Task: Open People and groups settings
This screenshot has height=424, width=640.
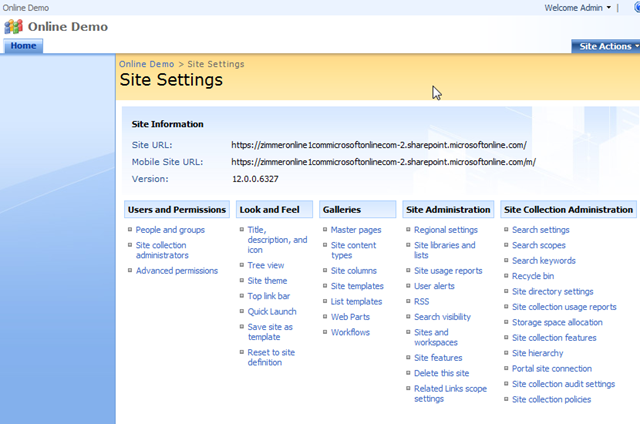Action: click(x=170, y=230)
